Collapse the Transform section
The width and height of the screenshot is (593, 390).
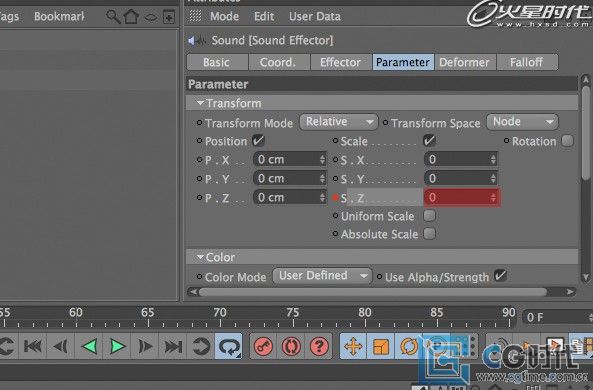coord(200,103)
